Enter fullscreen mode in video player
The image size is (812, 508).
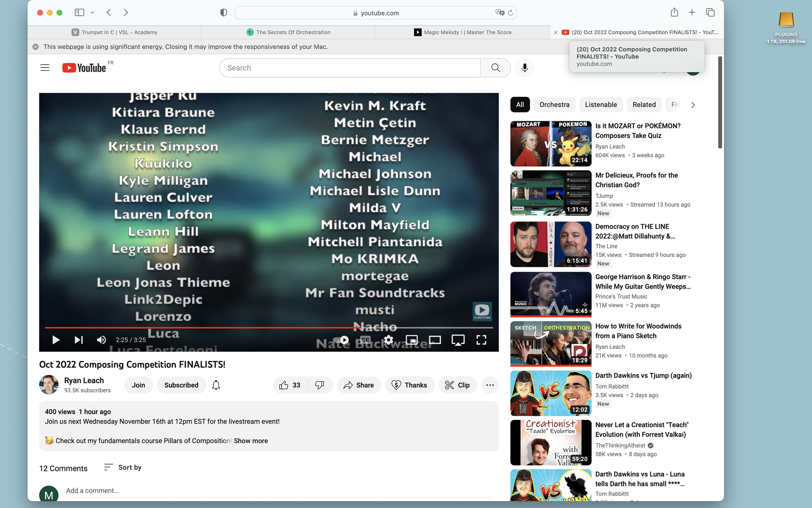(481, 340)
